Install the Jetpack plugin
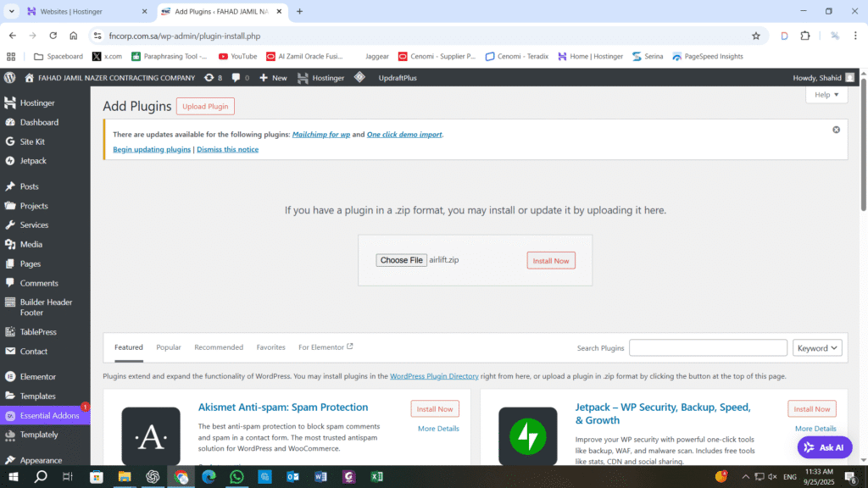The height and width of the screenshot is (488, 868). coord(811,409)
